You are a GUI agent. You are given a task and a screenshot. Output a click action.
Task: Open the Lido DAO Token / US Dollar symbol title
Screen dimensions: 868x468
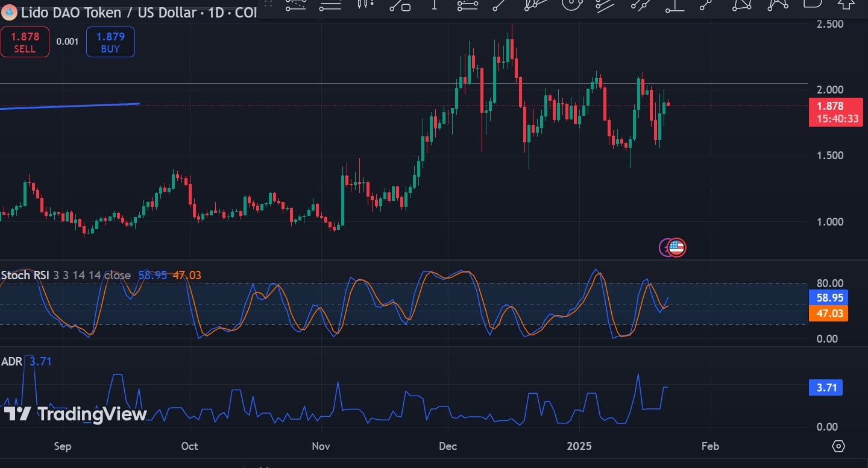(140, 13)
